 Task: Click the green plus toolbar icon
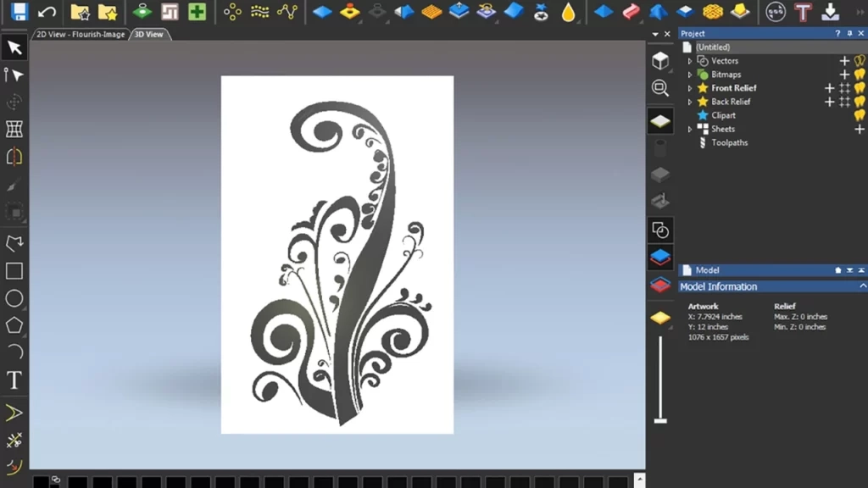pyautogui.click(x=197, y=12)
